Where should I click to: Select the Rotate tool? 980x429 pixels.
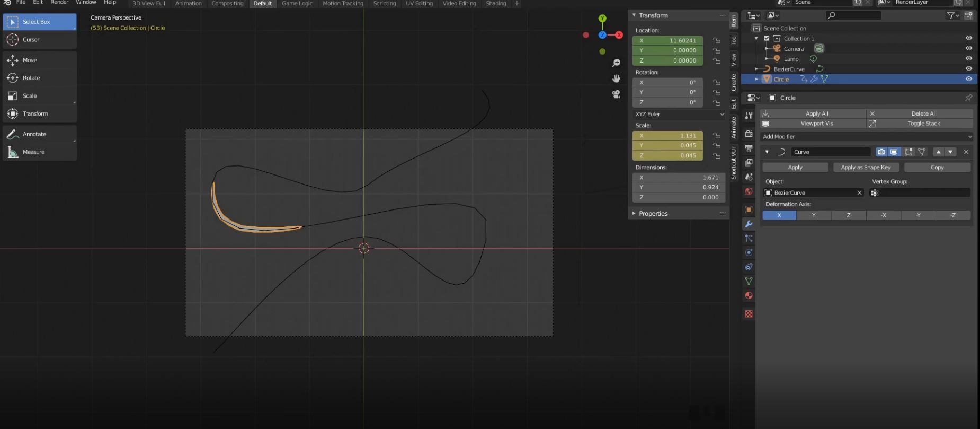pyautogui.click(x=31, y=78)
